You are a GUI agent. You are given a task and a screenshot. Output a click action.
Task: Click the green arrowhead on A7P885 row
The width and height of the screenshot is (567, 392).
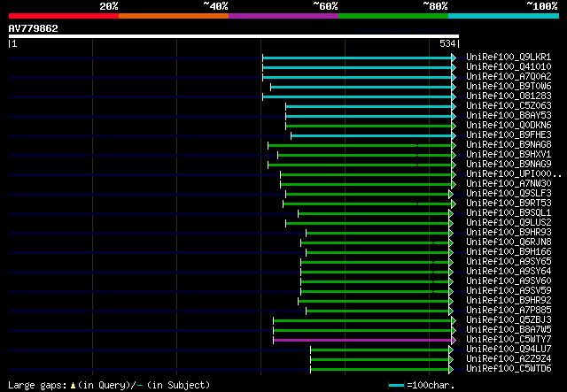click(x=451, y=311)
